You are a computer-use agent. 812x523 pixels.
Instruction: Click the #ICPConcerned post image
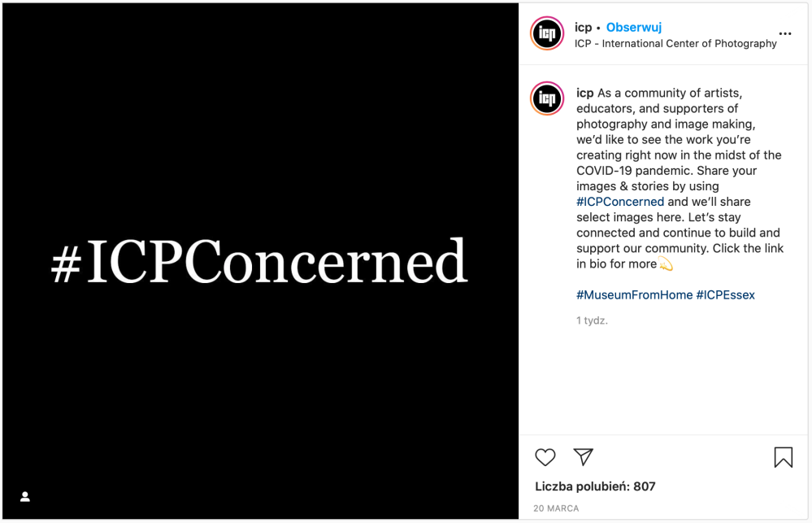(260, 261)
